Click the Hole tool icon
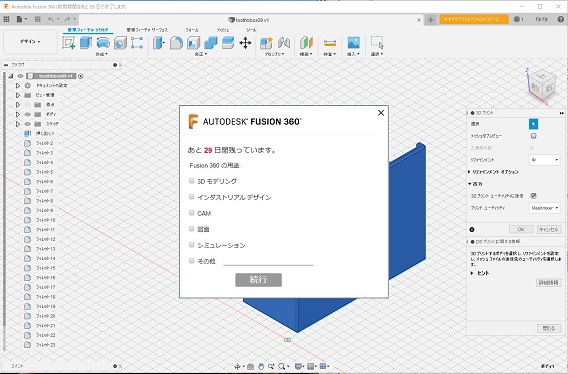The height and width of the screenshot is (374, 568). pos(120,43)
